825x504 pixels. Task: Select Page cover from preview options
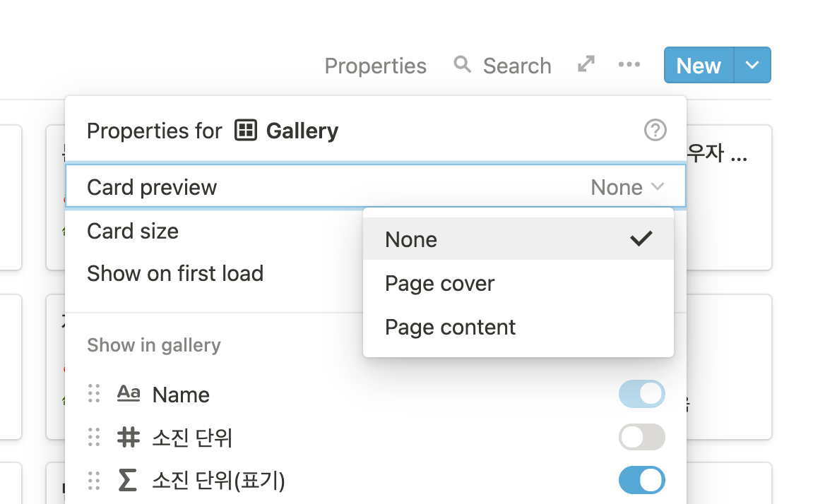439,284
